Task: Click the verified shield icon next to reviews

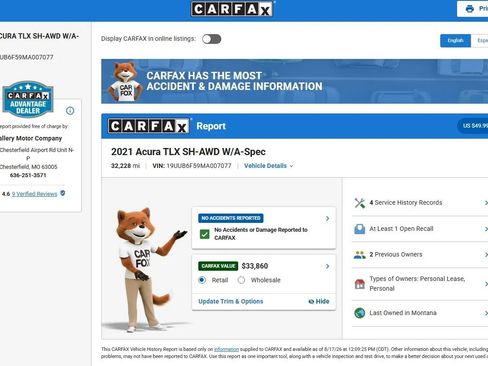Action: click(63, 193)
